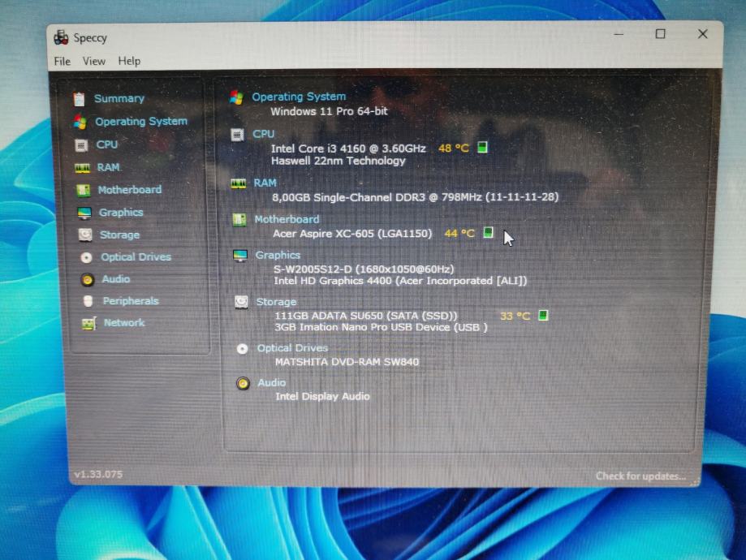Click the RAM stick icon in sidebar
The height and width of the screenshot is (560, 746).
pos(82,168)
